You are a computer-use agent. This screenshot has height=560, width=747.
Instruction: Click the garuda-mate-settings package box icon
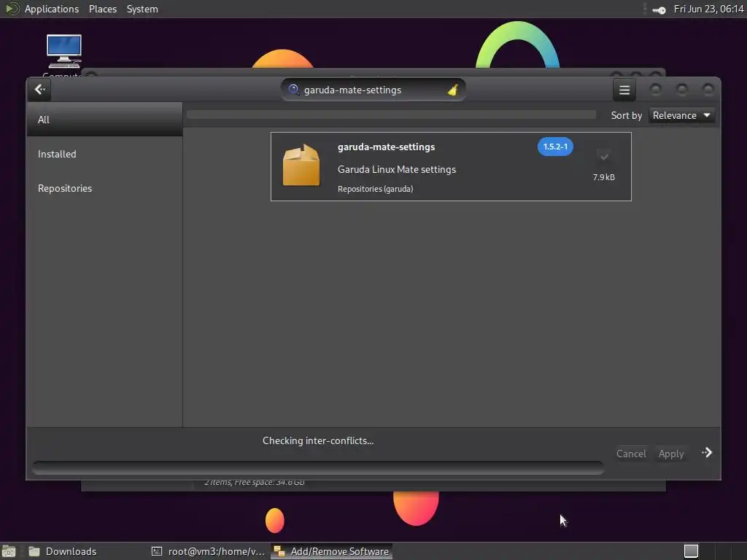[301, 165]
